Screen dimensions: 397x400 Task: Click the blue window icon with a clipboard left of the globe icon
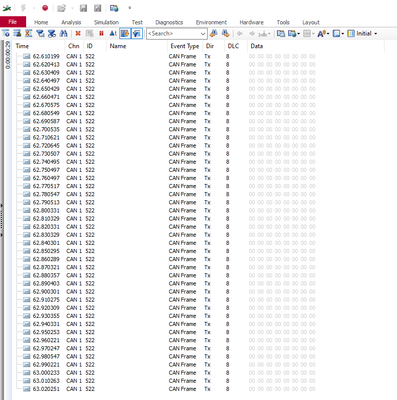pyautogui.click(x=281, y=33)
